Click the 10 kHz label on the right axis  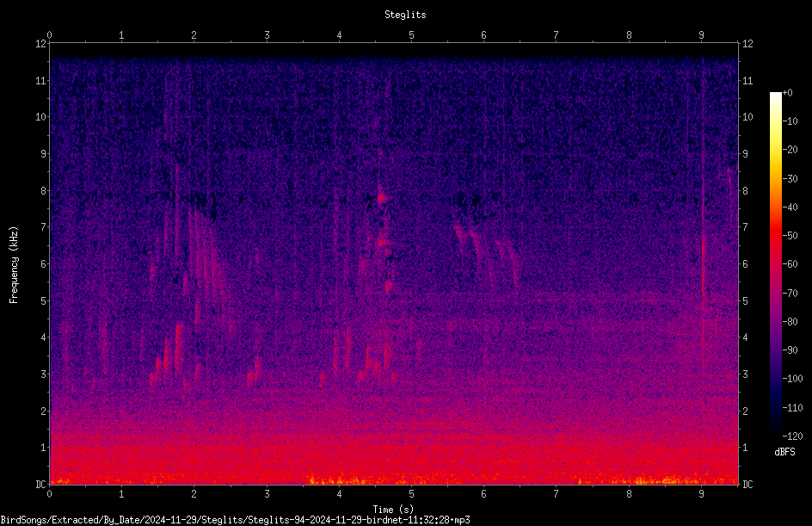(x=747, y=116)
